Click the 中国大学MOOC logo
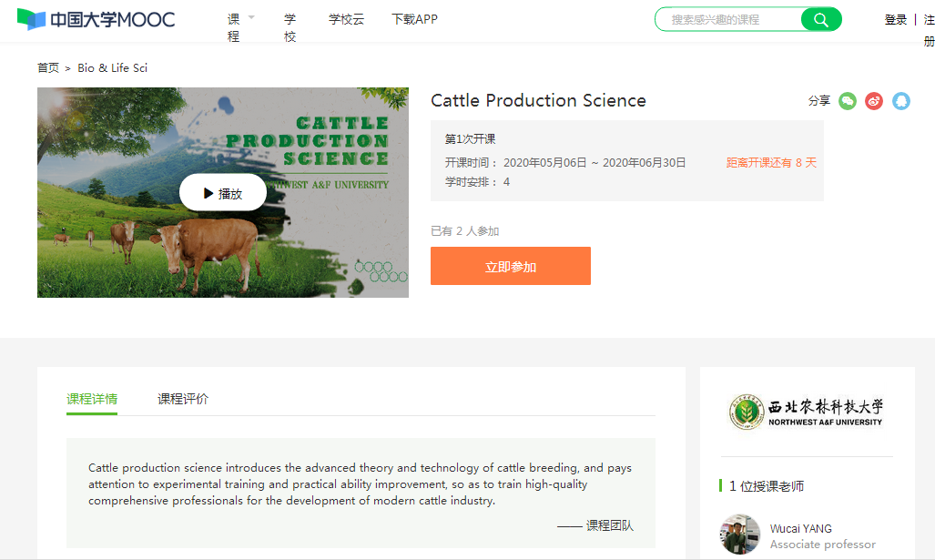This screenshot has height=560, width=935. [x=96, y=19]
